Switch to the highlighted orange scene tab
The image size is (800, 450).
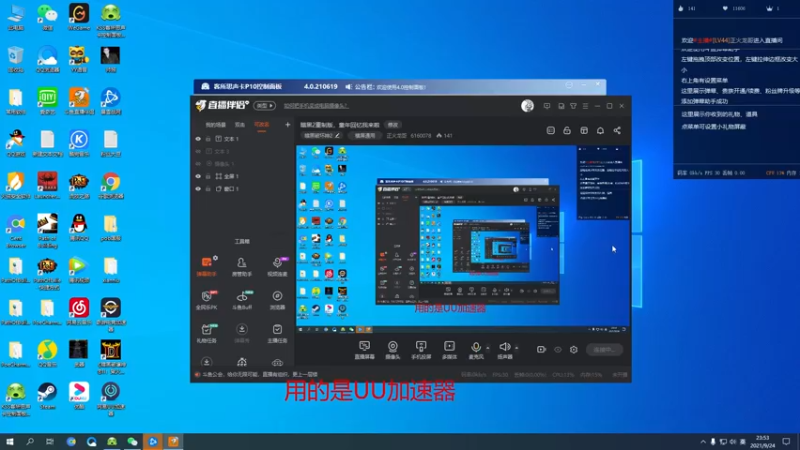pos(261,124)
